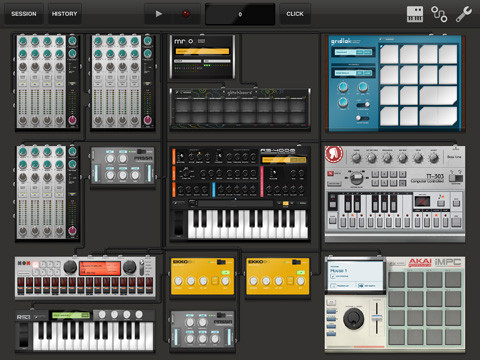Tap the tempo position display showing 0
This screenshot has height=360, width=480.
[x=240, y=14]
